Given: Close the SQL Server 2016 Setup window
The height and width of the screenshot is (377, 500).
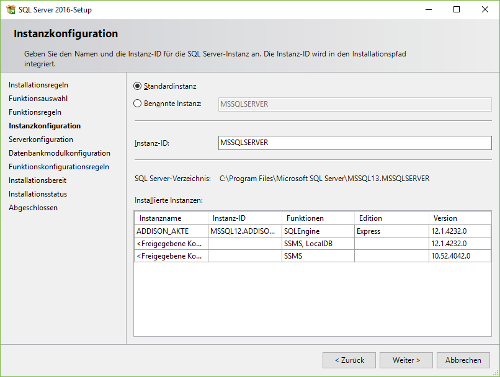Looking at the screenshot, I should [x=485, y=9].
